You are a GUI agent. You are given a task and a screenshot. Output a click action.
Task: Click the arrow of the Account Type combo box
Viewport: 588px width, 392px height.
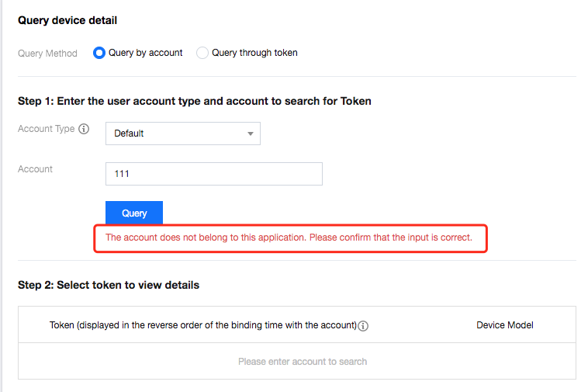point(251,134)
